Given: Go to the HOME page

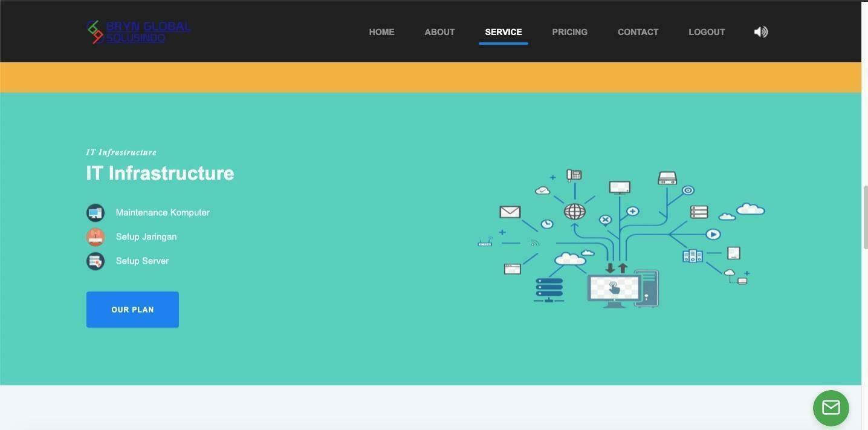Looking at the screenshot, I should (381, 32).
